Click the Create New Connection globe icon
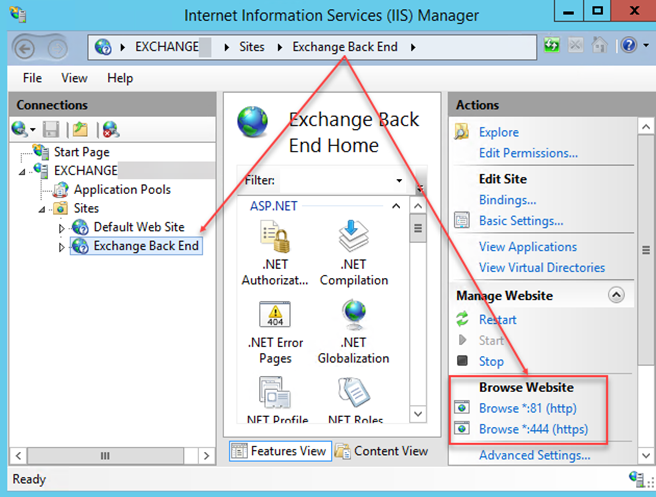 pyautogui.click(x=19, y=129)
